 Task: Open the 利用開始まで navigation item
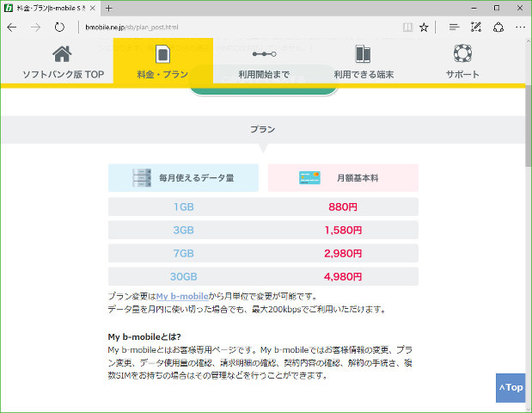264,74
